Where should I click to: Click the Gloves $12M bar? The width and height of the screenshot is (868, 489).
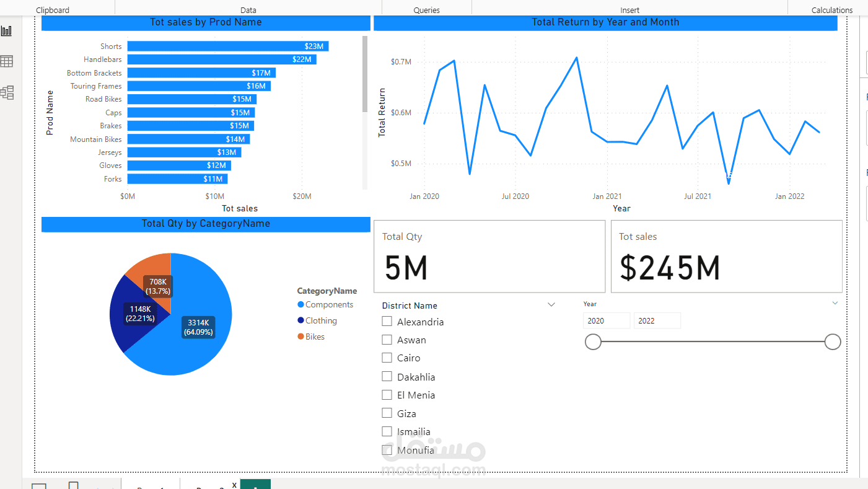coord(179,165)
